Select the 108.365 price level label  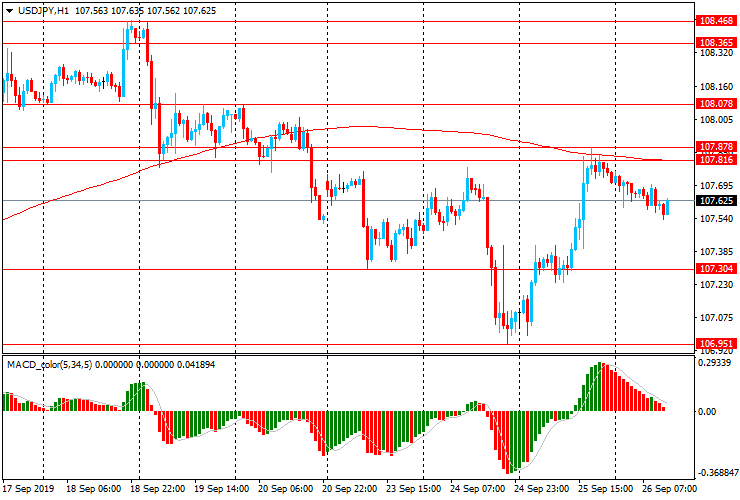coord(716,43)
